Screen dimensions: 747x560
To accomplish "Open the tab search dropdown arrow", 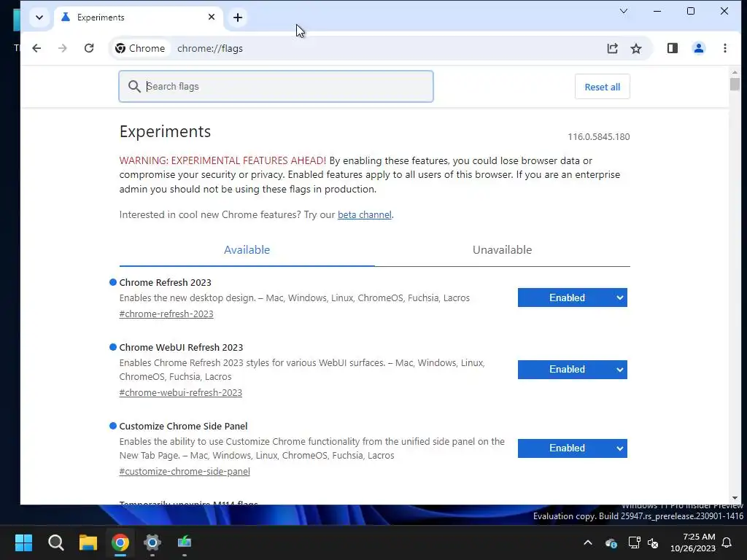I will pyautogui.click(x=39, y=17).
